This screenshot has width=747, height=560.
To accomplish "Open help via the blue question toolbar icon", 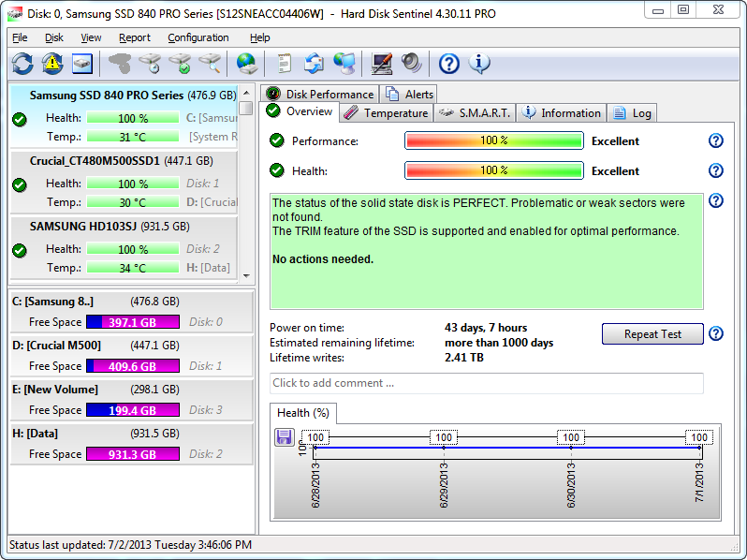I will point(449,64).
